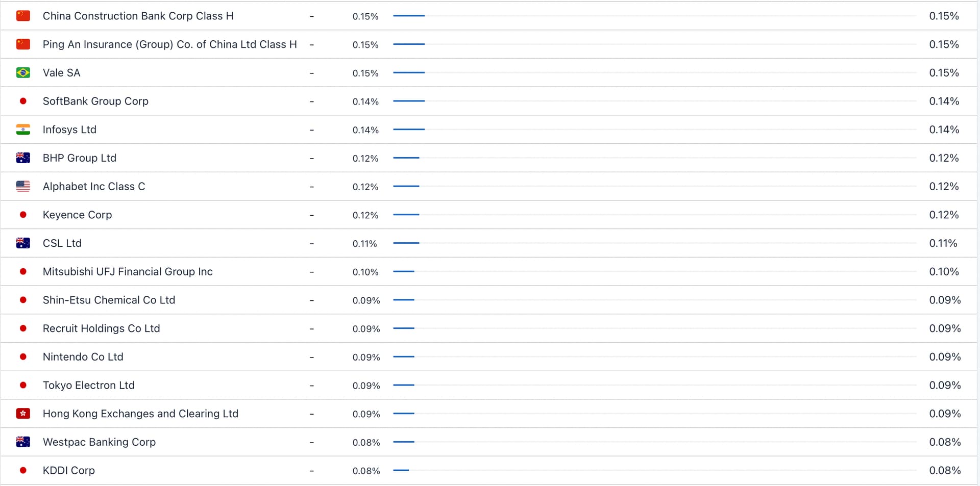980x486 pixels.
Task: Click the Japan flag dot beside KDDI Corp
Action: 23,470
